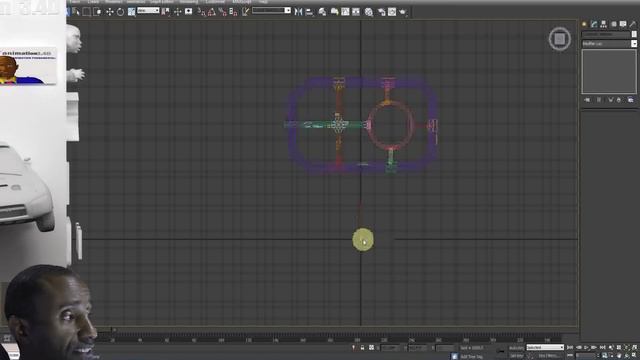Switch to the Utilities command panel tab
This screenshot has height=360, width=640.
pyautogui.click(x=633, y=24)
